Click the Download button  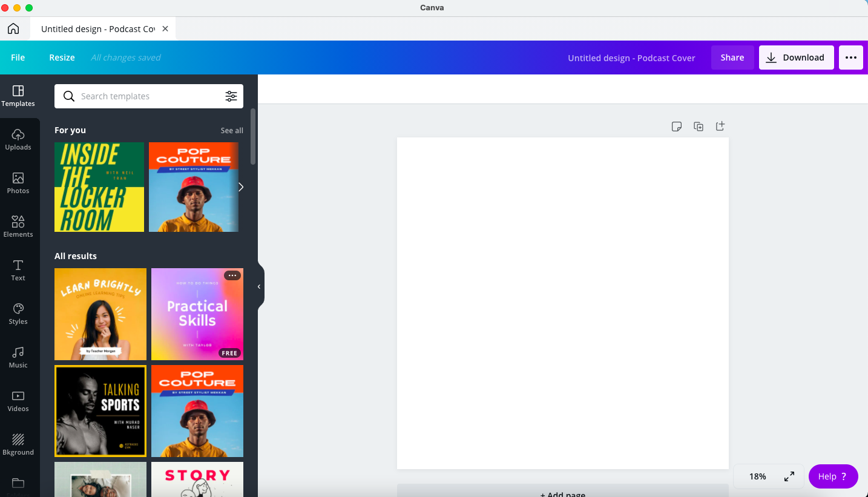(796, 58)
